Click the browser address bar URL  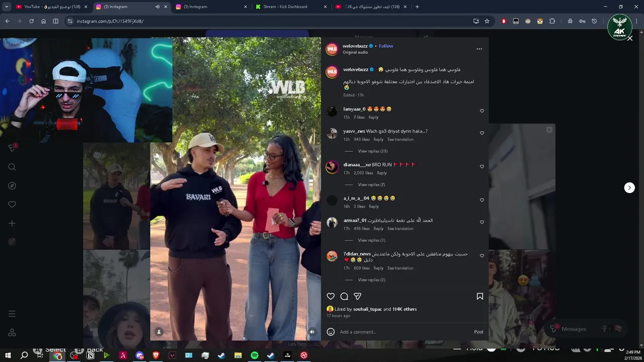click(x=110, y=21)
